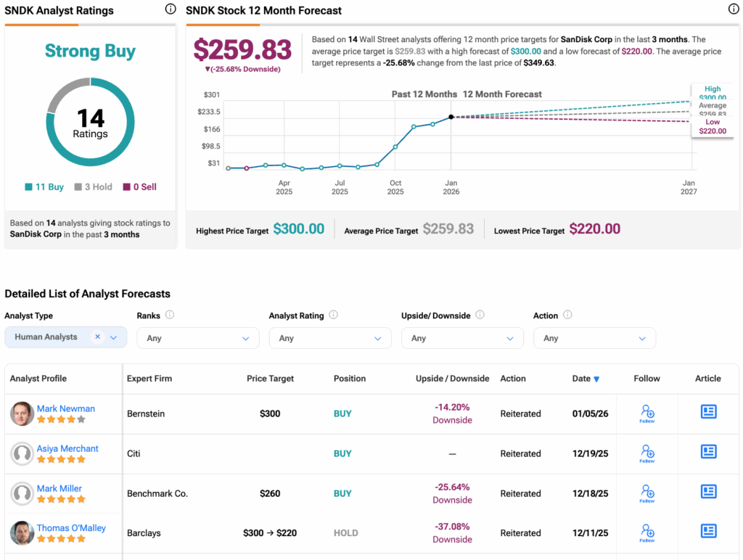
Task: Sort table by Date column
Action: pyautogui.click(x=586, y=379)
